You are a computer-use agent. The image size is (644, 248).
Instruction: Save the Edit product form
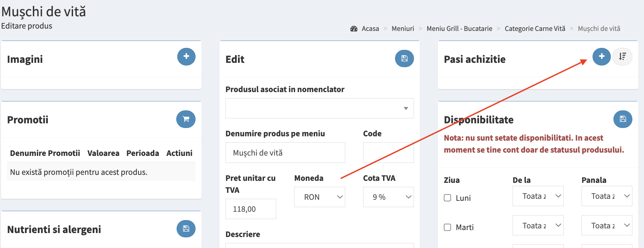coord(404,59)
